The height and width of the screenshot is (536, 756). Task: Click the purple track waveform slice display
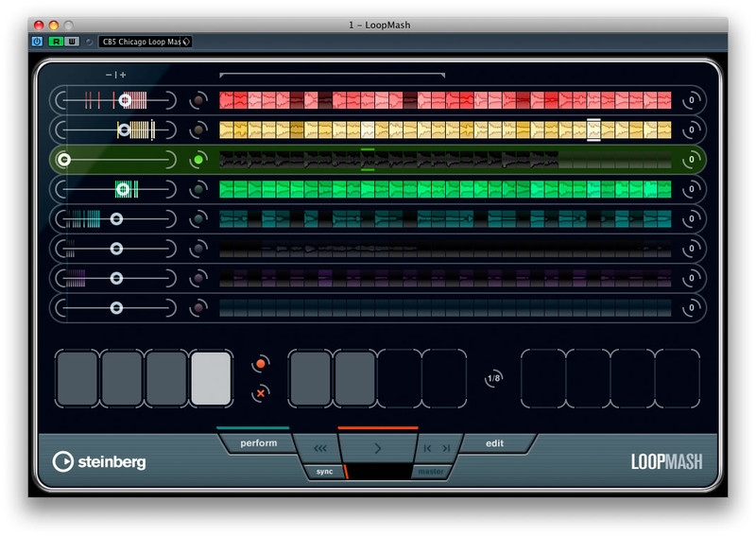445,278
